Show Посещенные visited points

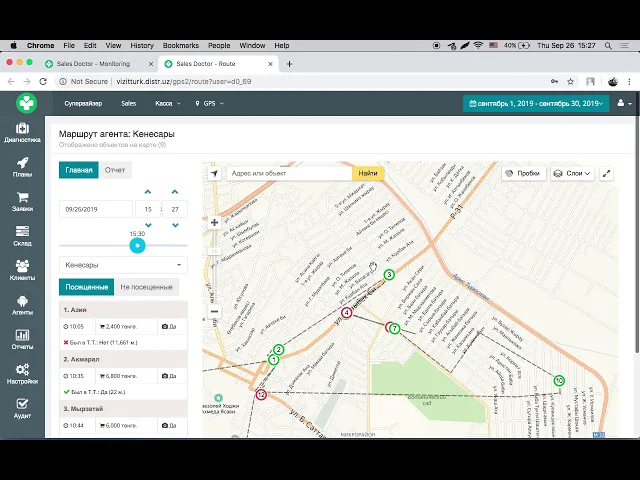(x=87, y=287)
